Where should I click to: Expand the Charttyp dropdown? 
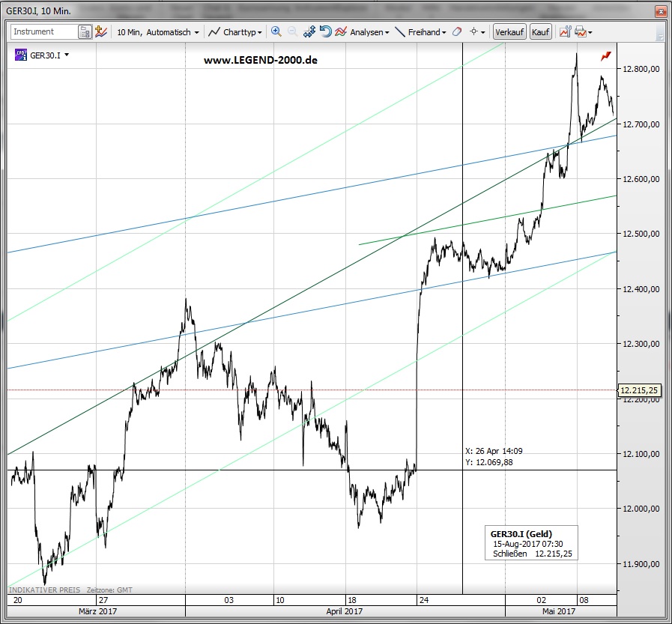pyautogui.click(x=235, y=32)
